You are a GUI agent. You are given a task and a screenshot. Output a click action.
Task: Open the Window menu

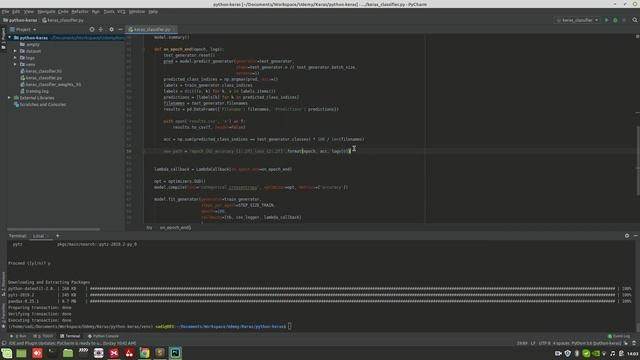click(137, 11)
